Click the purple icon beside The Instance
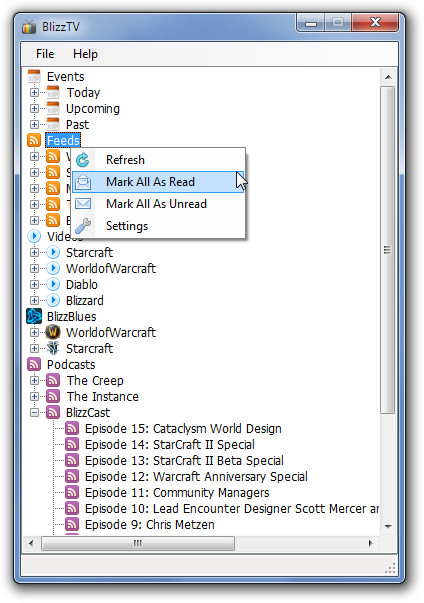This screenshot has width=424, height=603. pos(53,396)
